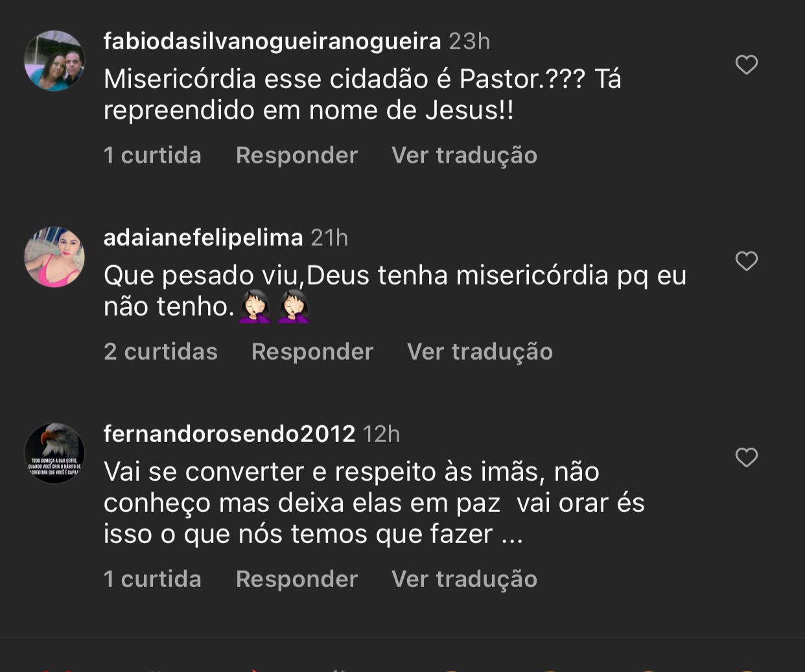Open the username fernandorosendo2012

tap(228, 434)
